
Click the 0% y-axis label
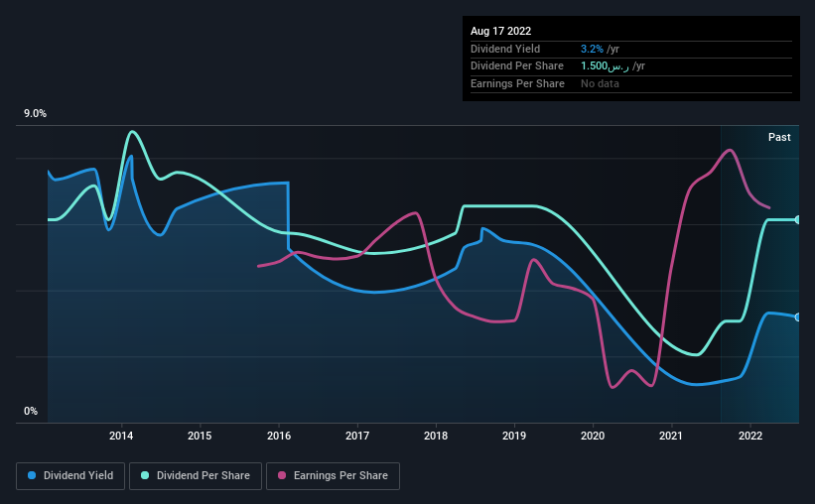31,411
